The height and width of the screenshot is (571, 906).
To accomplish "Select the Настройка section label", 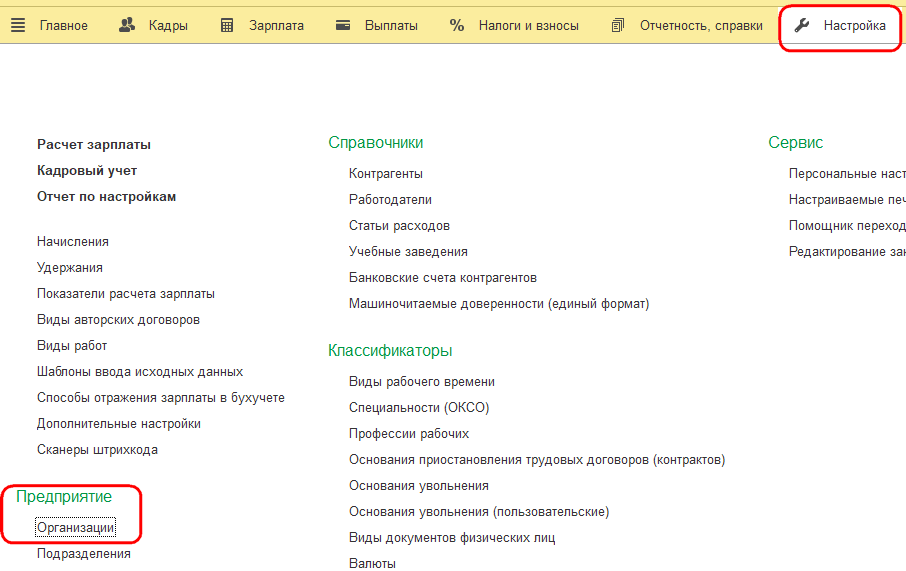I will (855, 25).
